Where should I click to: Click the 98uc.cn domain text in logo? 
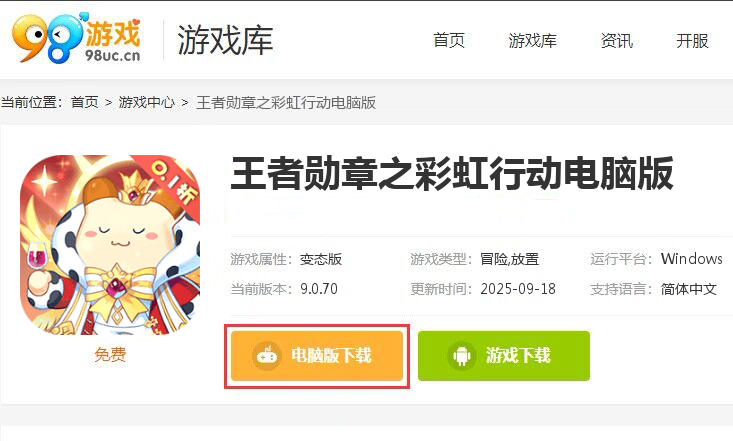112,56
